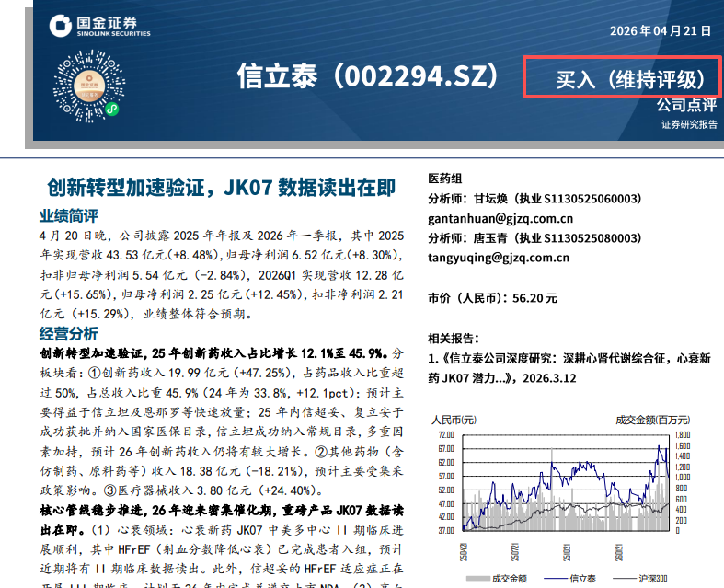Click the 相关报告 heading
This screenshot has height=588, width=724.
[x=454, y=339]
